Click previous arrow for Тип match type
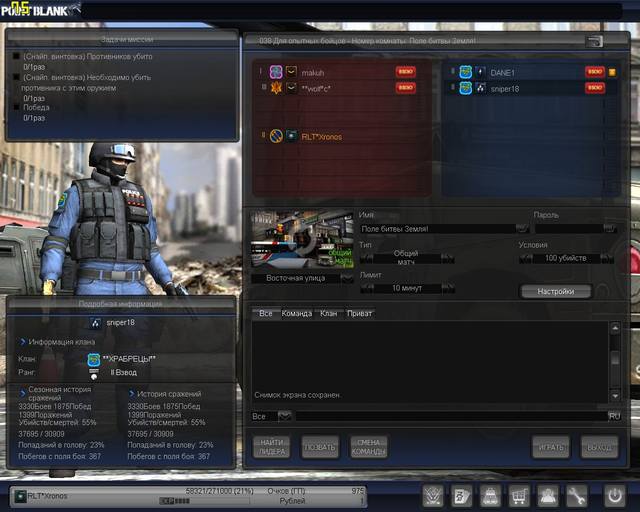This screenshot has width=640, height=512. pyautogui.click(x=367, y=258)
